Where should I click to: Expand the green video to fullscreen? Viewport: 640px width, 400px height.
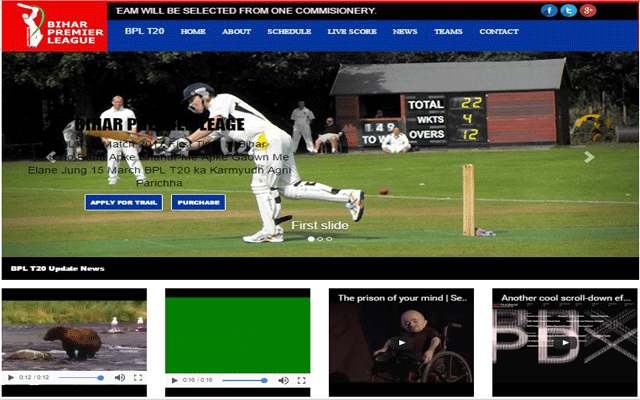(x=302, y=380)
